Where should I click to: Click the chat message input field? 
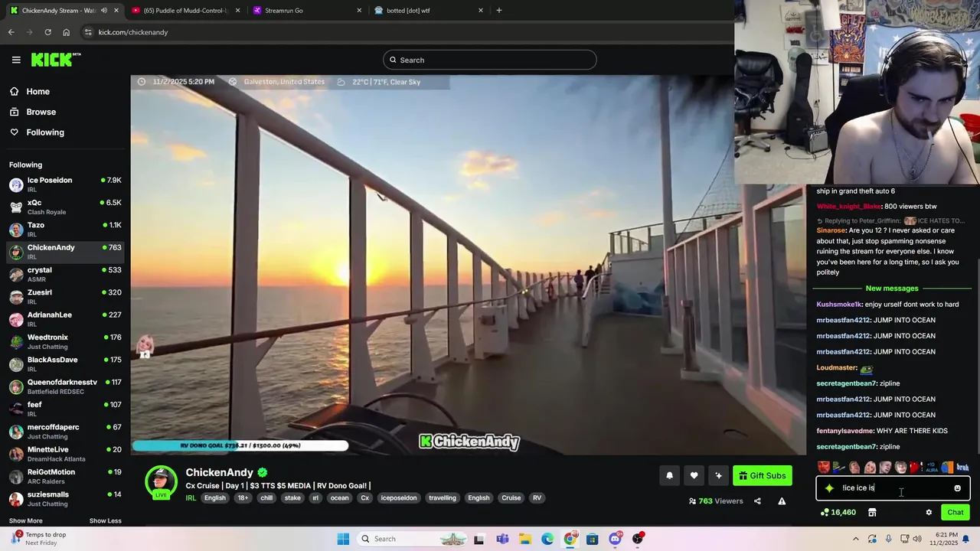coord(893,488)
